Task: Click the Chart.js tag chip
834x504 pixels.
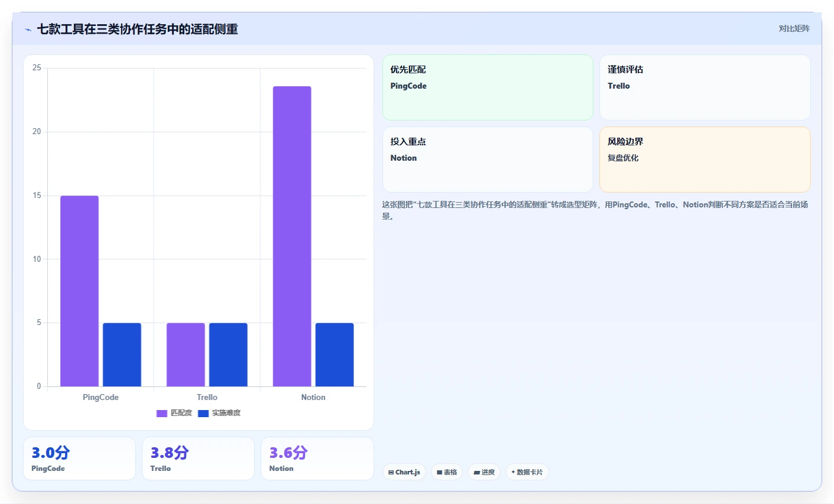Action: point(404,472)
